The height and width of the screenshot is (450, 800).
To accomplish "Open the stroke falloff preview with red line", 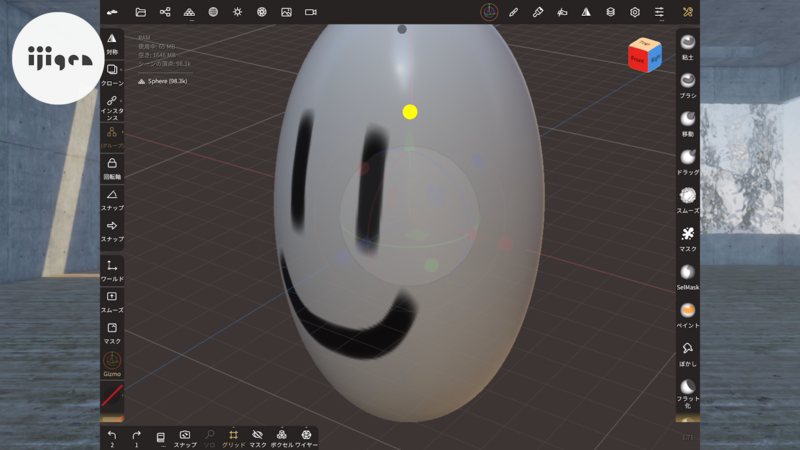I will [112, 395].
